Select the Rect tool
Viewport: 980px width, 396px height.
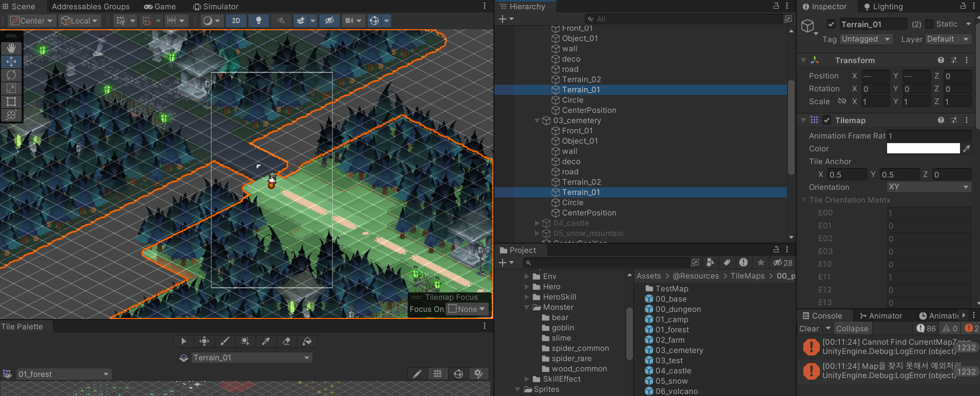pyautogui.click(x=11, y=102)
